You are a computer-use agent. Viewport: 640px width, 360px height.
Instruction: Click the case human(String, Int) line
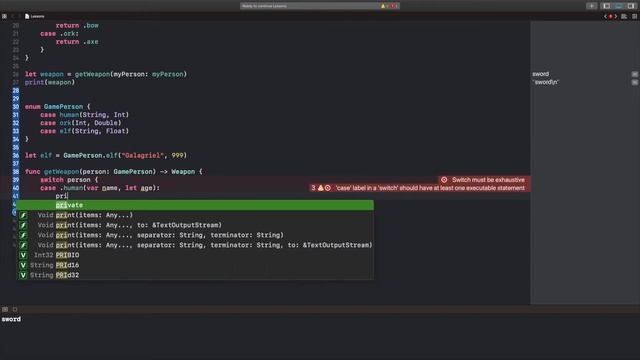click(84, 115)
